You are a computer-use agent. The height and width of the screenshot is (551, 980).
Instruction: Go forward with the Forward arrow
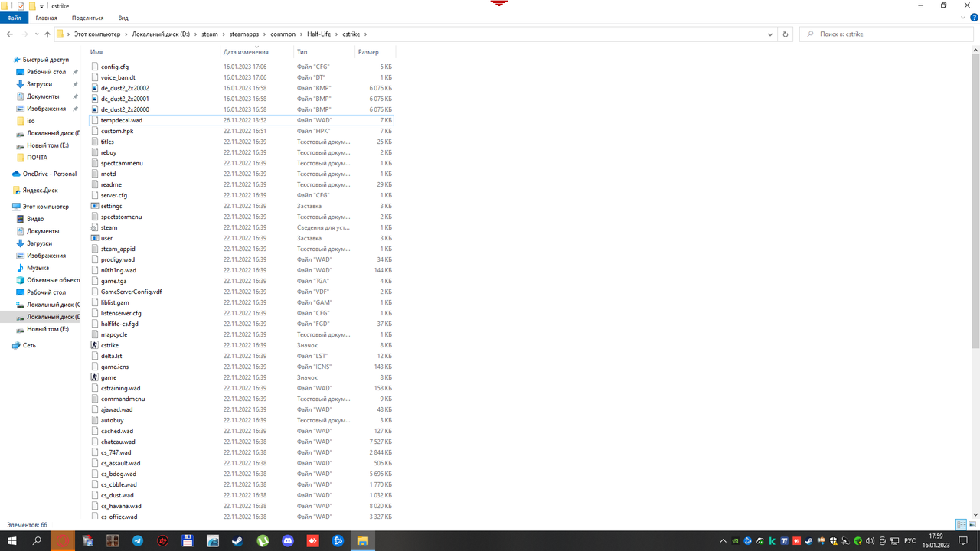pyautogui.click(x=25, y=34)
